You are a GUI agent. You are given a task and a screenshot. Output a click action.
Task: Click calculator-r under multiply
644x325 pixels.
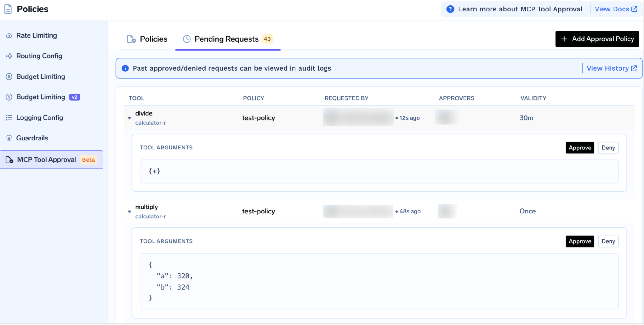[151, 217]
